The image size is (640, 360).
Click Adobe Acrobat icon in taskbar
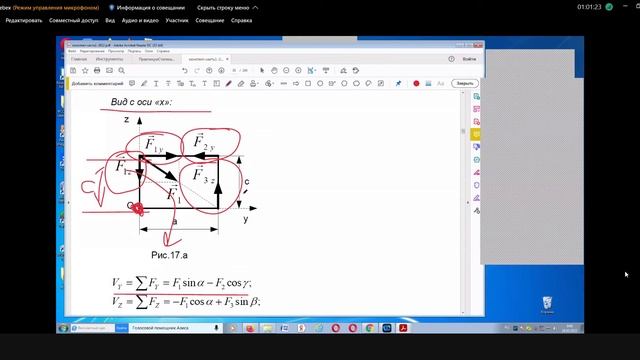point(403,328)
